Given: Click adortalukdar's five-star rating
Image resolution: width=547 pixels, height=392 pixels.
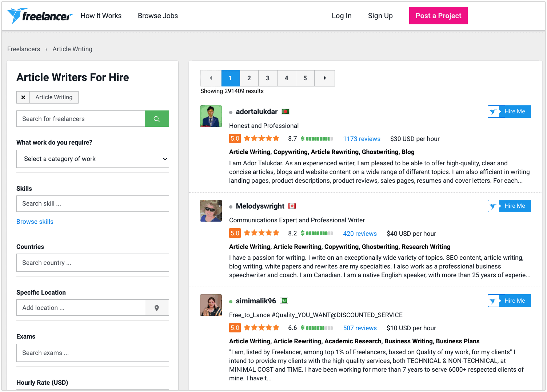Looking at the screenshot, I should tap(261, 138).
